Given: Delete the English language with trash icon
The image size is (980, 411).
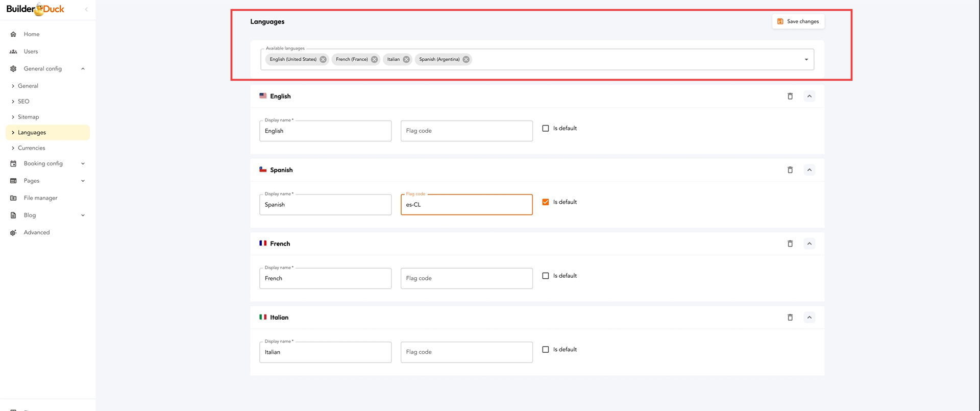Looking at the screenshot, I should coord(790,96).
